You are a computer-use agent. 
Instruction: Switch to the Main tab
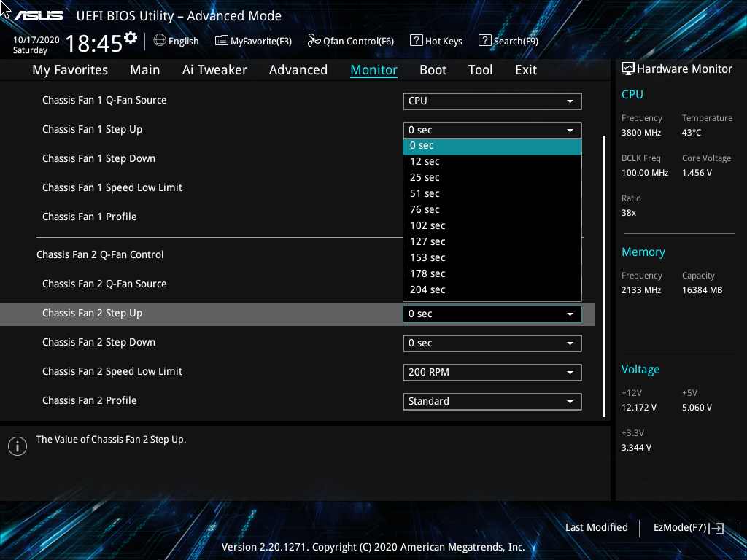145,70
